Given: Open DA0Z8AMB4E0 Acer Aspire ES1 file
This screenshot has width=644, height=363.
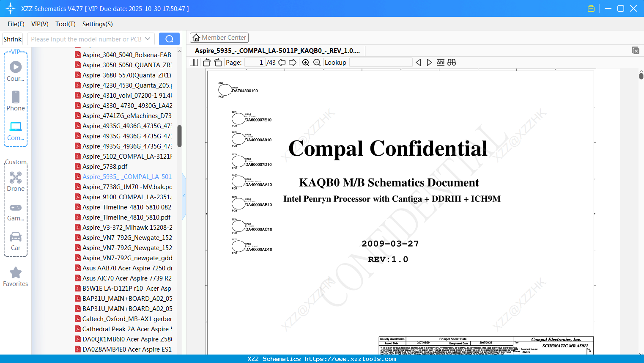Looking at the screenshot, I should point(123,349).
